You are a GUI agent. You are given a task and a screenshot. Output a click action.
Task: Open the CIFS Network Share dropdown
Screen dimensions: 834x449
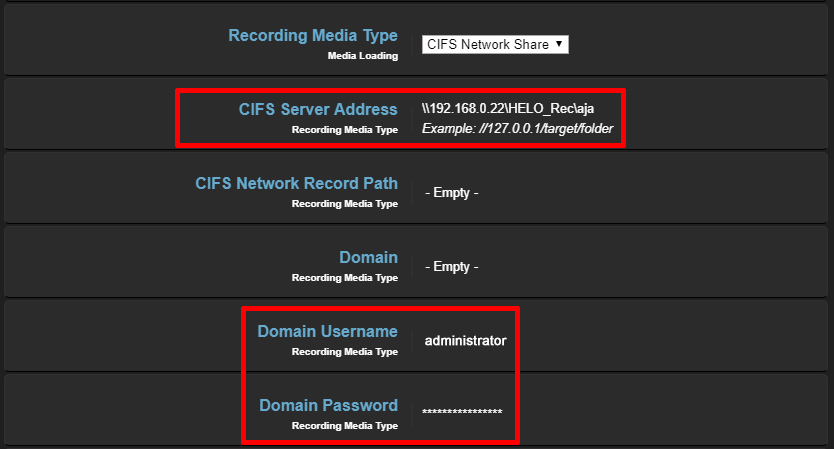(x=488, y=44)
